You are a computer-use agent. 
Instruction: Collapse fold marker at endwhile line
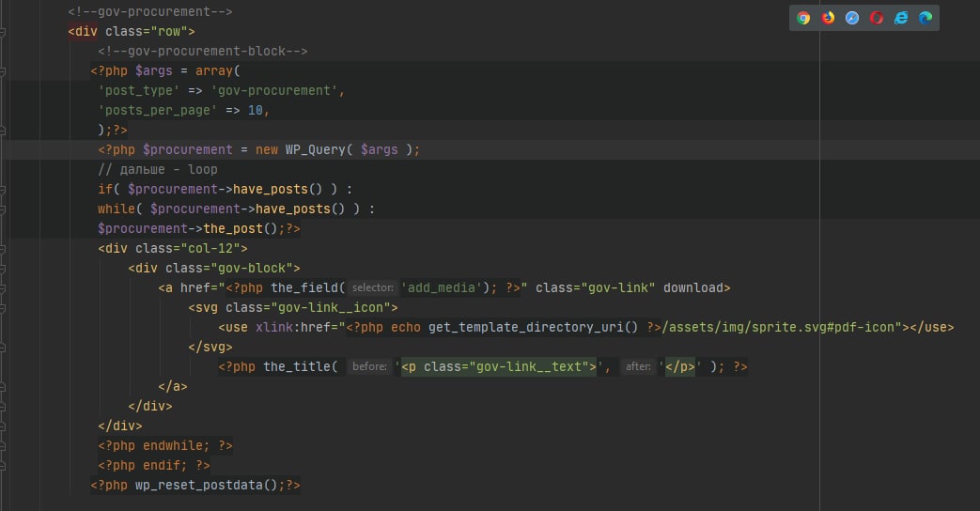[x=3, y=446]
